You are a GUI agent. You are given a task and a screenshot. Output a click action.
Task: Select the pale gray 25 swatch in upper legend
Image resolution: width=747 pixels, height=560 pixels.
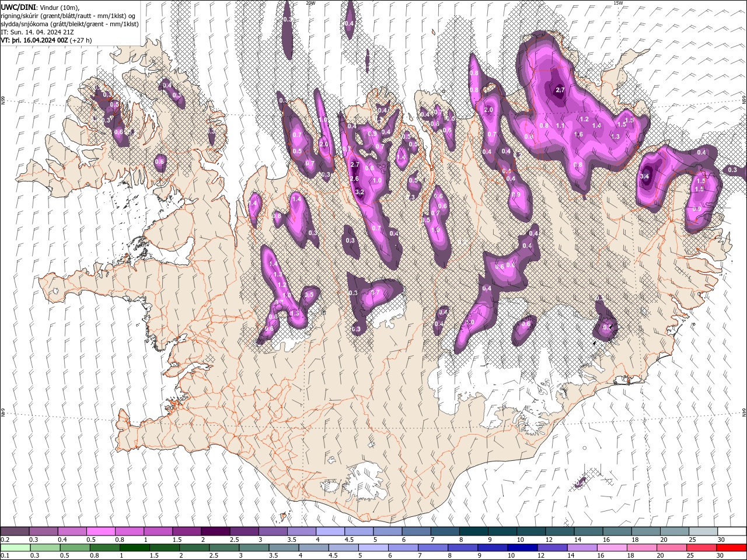[703, 531]
